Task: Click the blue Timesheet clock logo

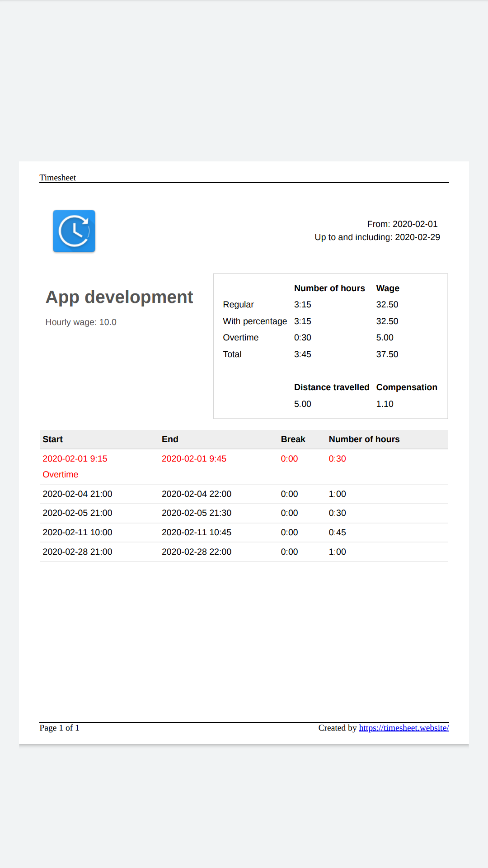Action: click(74, 231)
